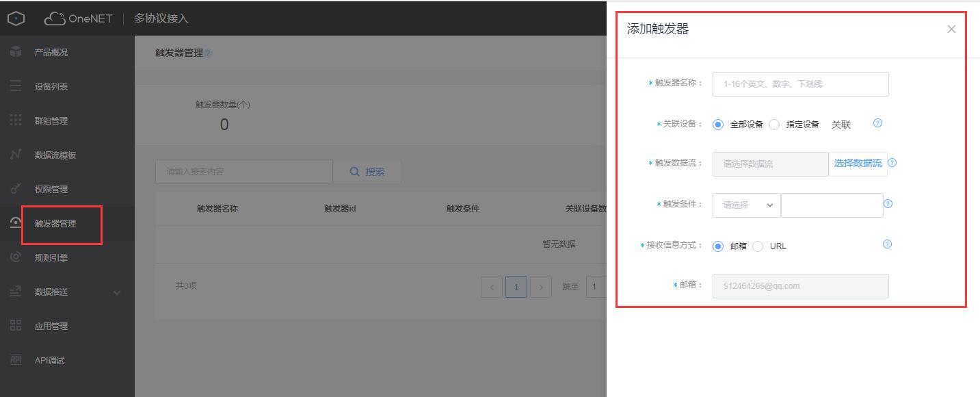980x397 pixels.
Task: Click the 关联 link
Action: [x=841, y=125]
